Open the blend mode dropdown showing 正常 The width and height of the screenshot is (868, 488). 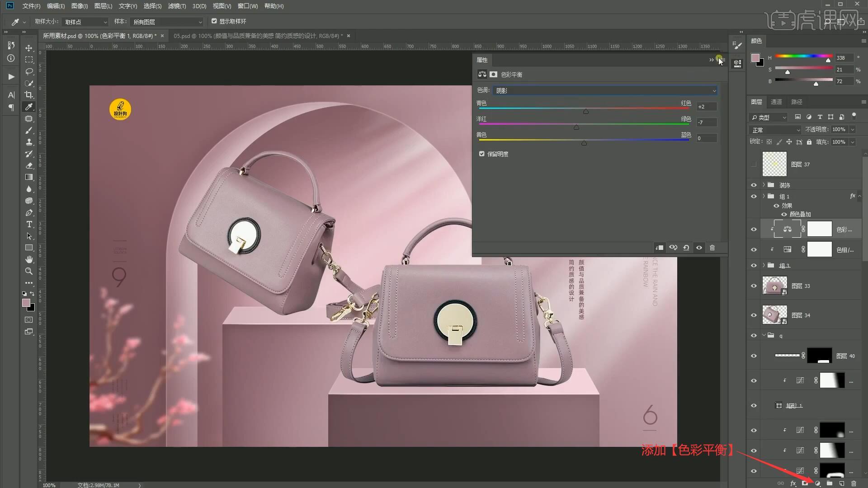point(775,130)
